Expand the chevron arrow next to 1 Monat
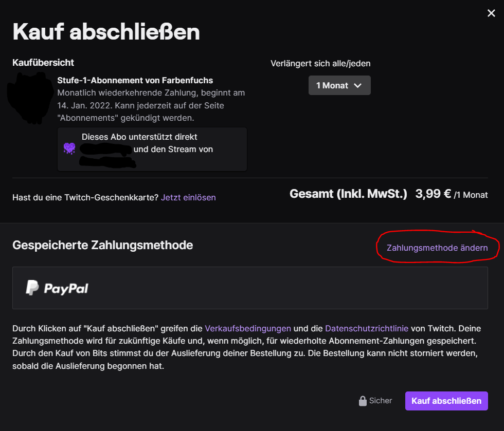This screenshot has width=504, height=431. point(358,85)
